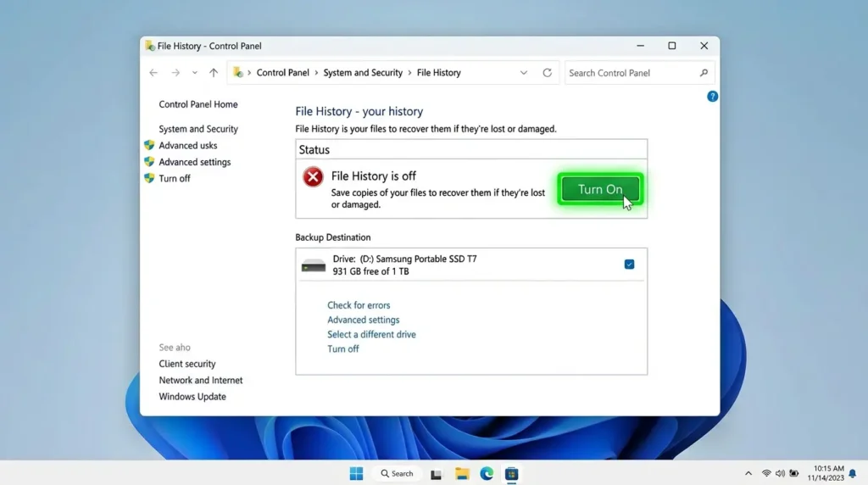Open the Windows Start menu
This screenshot has width=868, height=485.
click(356, 474)
